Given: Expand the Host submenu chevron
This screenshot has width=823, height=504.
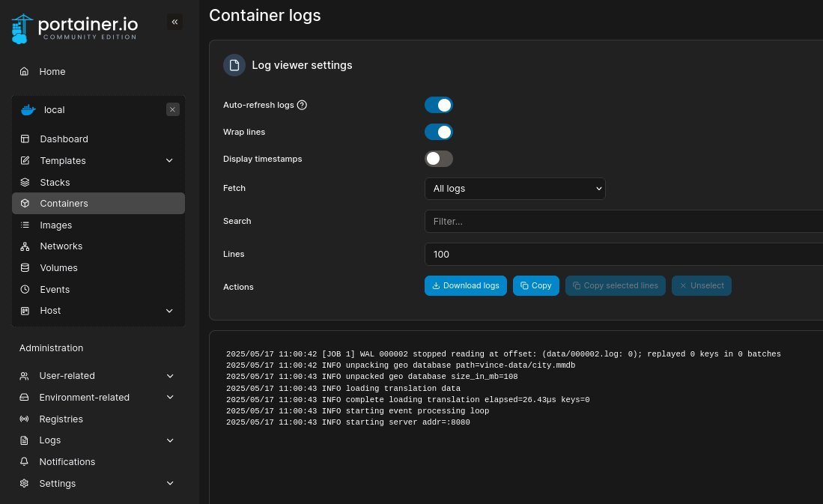Looking at the screenshot, I should point(169,311).
